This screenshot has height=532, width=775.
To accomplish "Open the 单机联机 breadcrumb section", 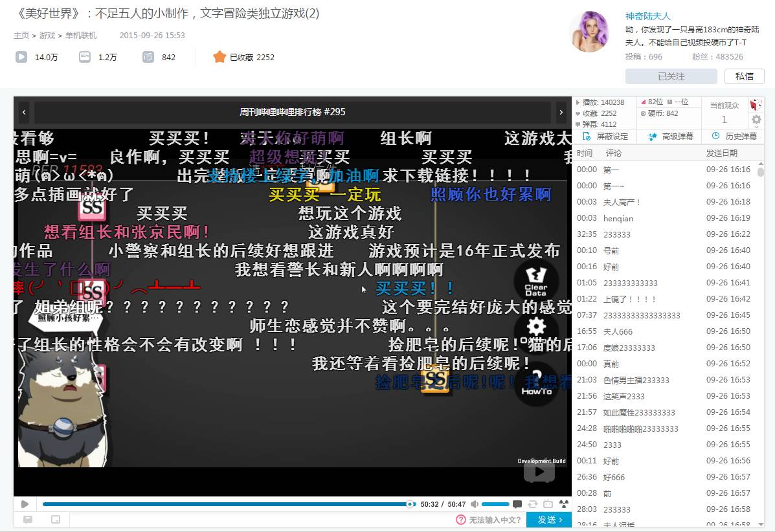I will pos(81,36).
